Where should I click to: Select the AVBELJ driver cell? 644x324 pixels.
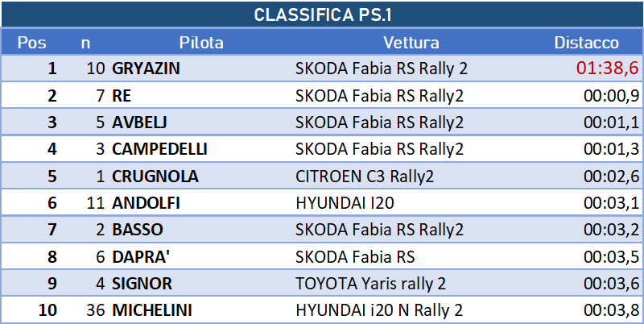tap(139, 123)
